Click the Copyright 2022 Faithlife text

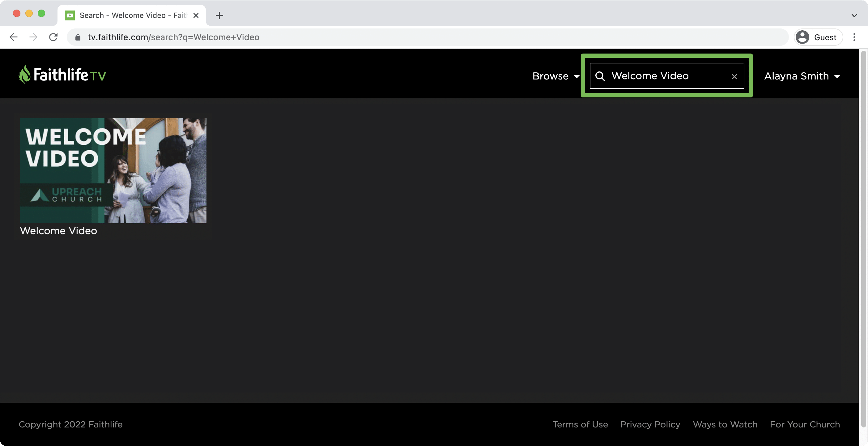(70, 424)
